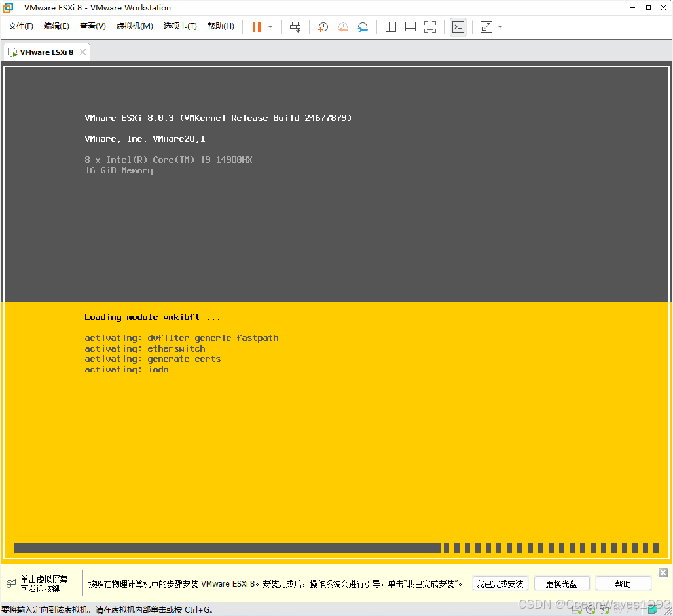
Task: Click the 'VMware ESXi 8.0.3' version line
Action: 218,118
